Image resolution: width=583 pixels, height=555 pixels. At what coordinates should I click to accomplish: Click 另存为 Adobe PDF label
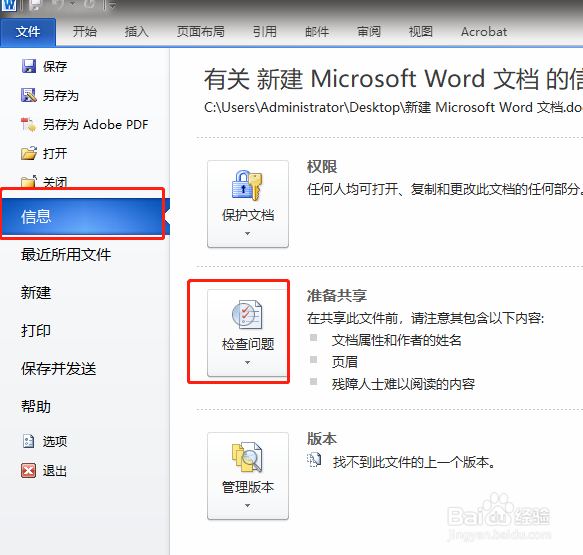click(x=96, y=125)
